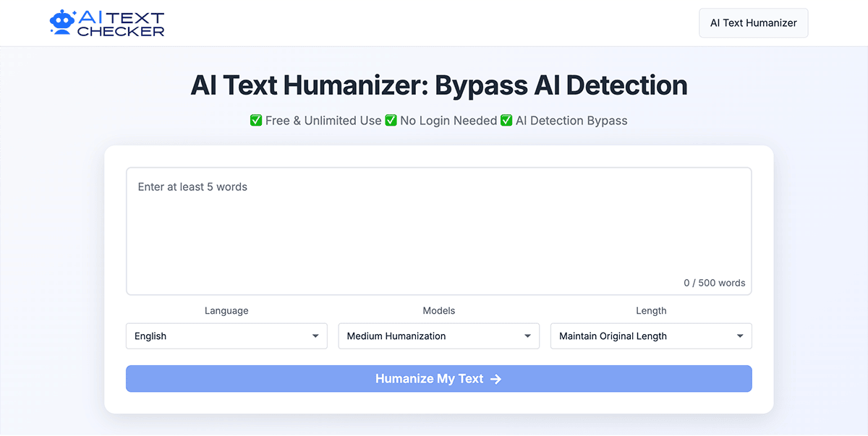Click the 'Free & Unlimited Use' text
The image size is (868, 436).
323,121
